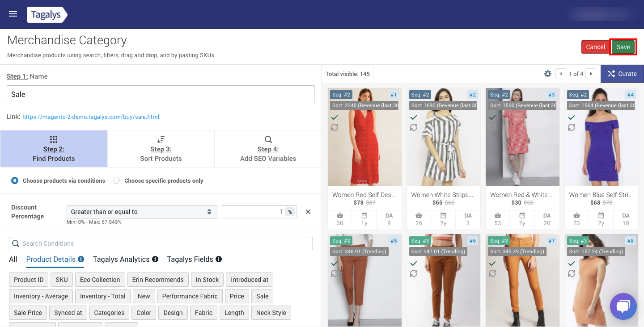This screenshot has height=327, width=644.
Task: Show All conditions tab
Action: tap(13, 259)
